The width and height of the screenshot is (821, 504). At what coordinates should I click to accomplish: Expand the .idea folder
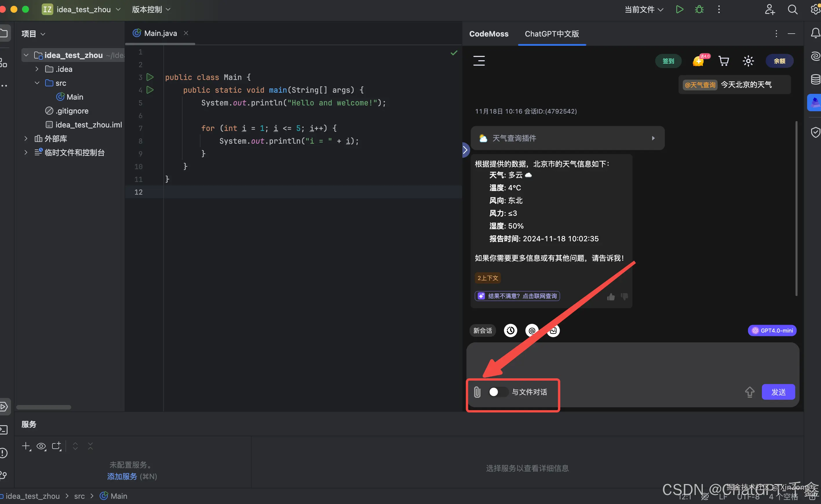37,69
